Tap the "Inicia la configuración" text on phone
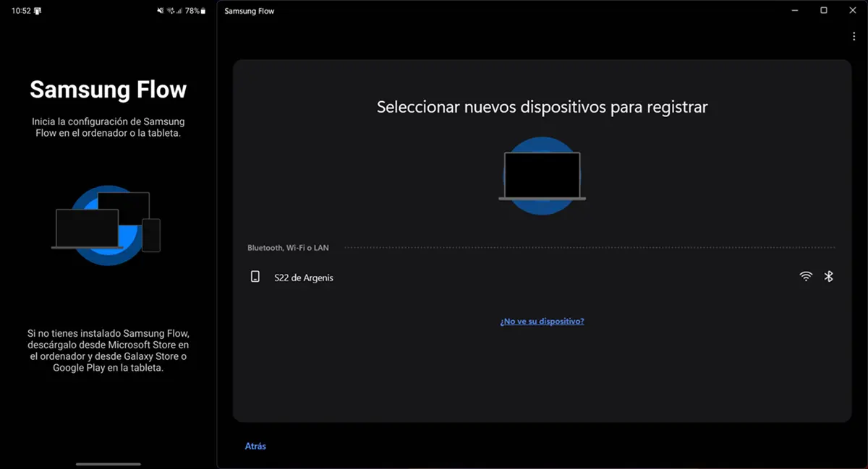 pos(109,127)
